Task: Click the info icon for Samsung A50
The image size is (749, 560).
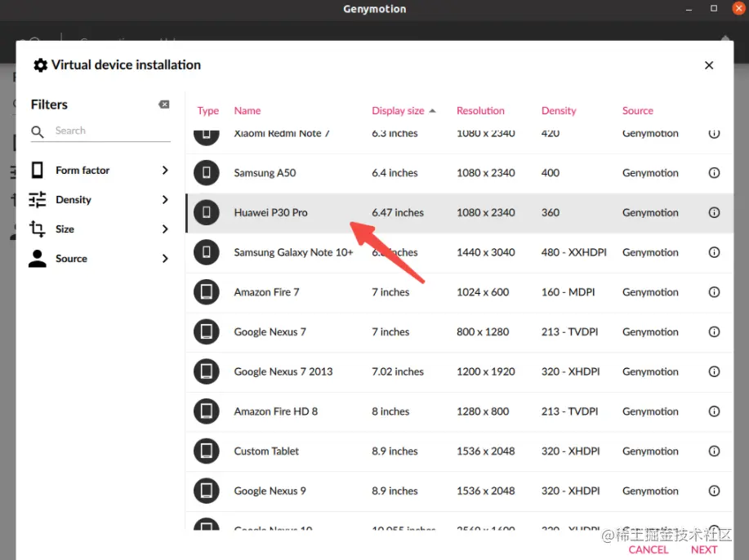Action: (x=714, y=173)
